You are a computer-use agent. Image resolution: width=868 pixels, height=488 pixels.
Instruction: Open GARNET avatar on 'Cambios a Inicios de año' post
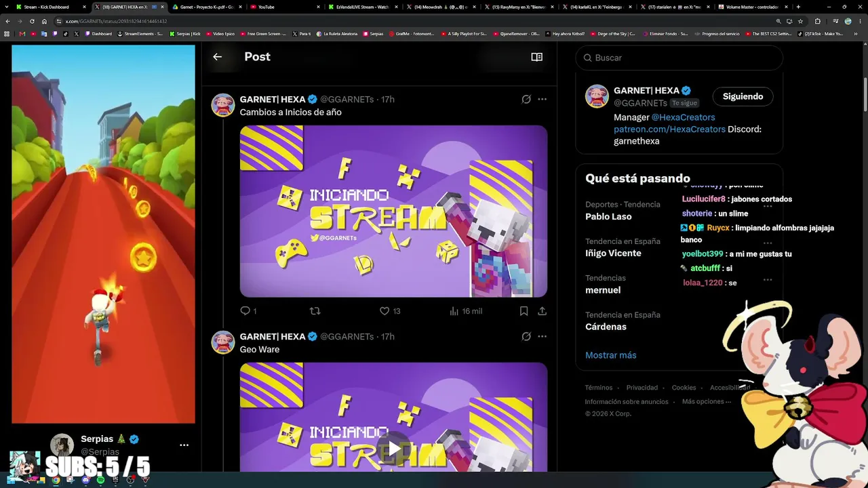click(223, 105)
